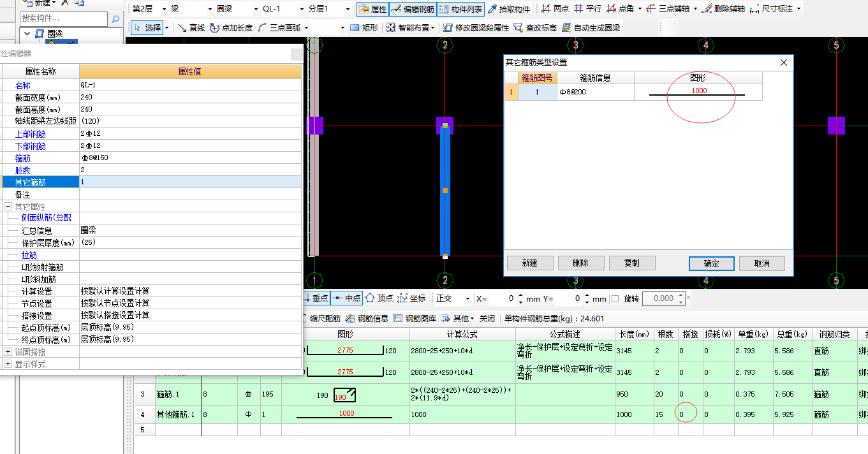868x454 pixels.
Task: Click 删除辅轴 delete auxiliary axis
Action: click(724, 9)
